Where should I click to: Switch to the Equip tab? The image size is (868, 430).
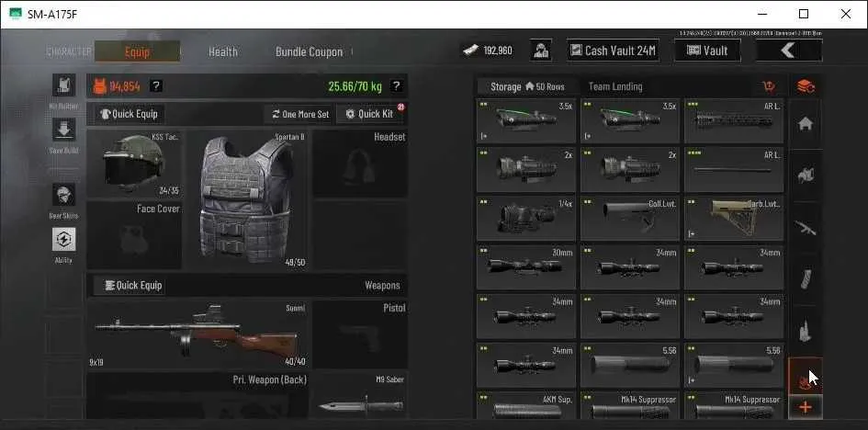[137, 52]
